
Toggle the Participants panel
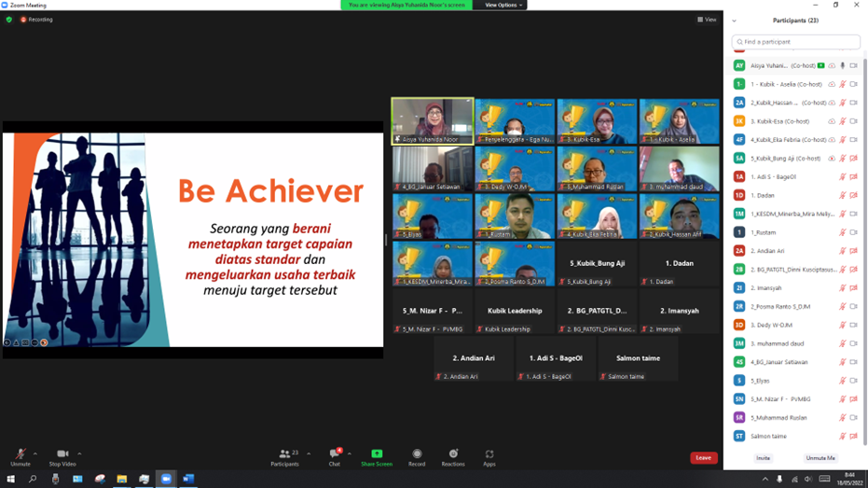(285, 457)
